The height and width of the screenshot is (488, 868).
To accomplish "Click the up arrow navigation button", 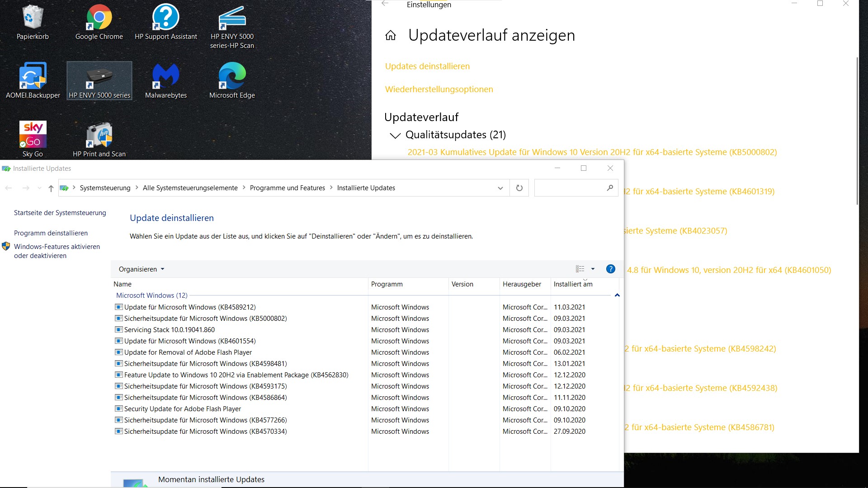I will [51, 188].
